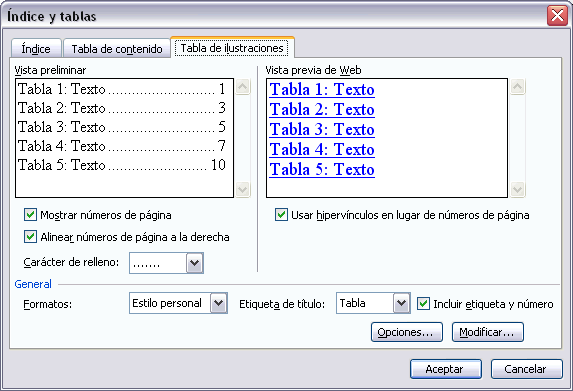The width and height of the screenshot is (573, 391).
Task: Select the Tabla de ilustraciones tab
Action: (232, 48)
